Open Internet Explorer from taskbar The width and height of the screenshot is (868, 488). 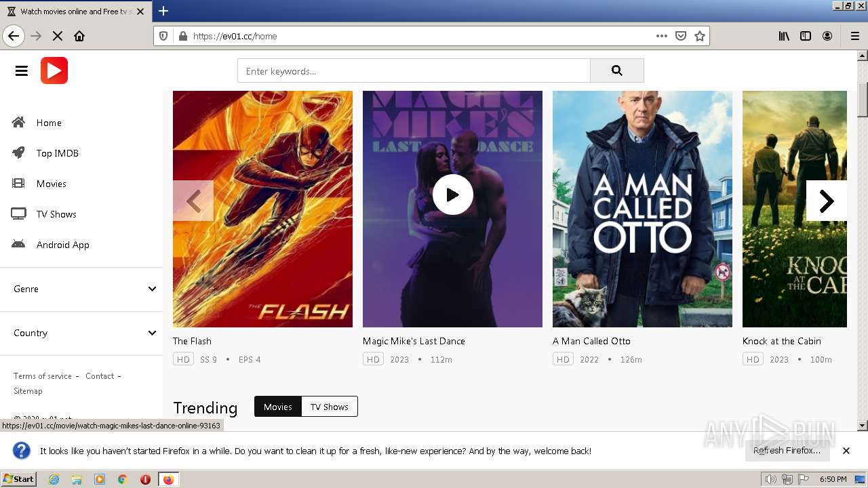point(54,479)
